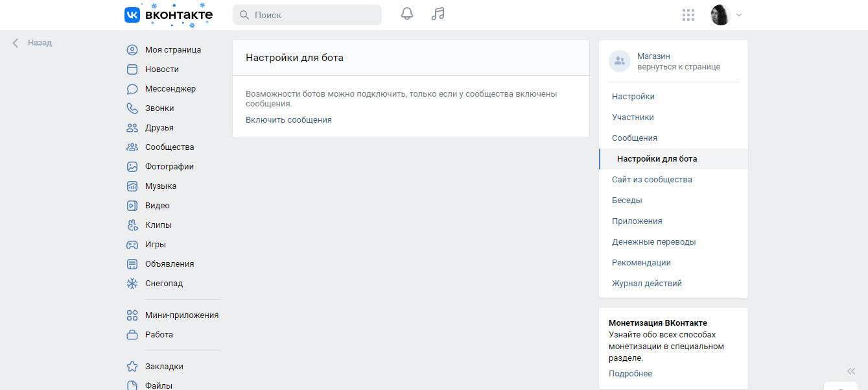
Task: Click the «Мессенджер» chat bubble icon
Action: (x=132, y=89)
